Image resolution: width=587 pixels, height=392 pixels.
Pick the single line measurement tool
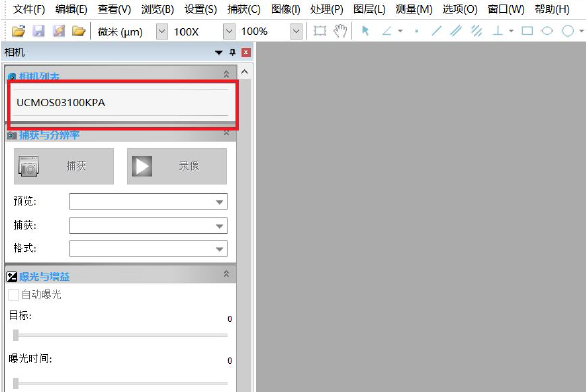[436, 31]
